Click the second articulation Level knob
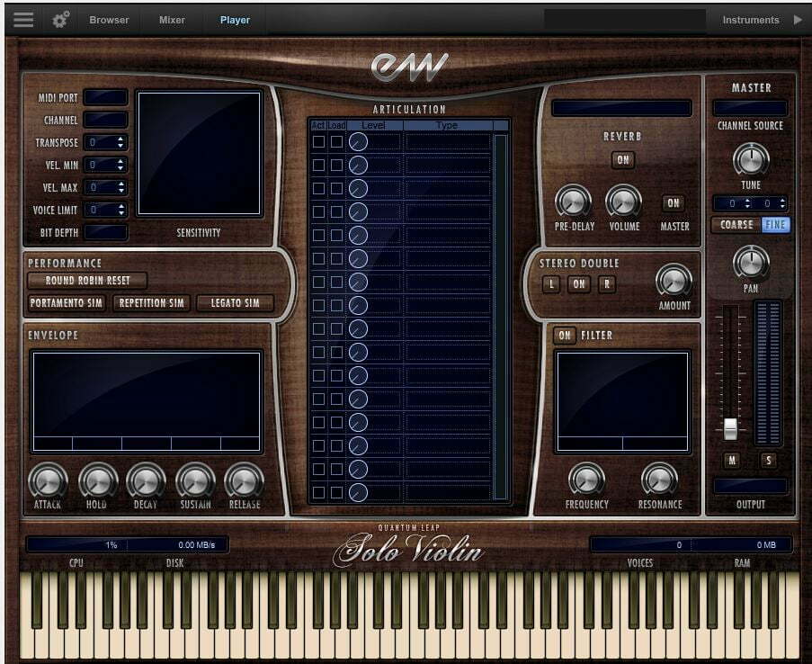The height and width of the screenshot is (664, 812). tap(358, 165)
